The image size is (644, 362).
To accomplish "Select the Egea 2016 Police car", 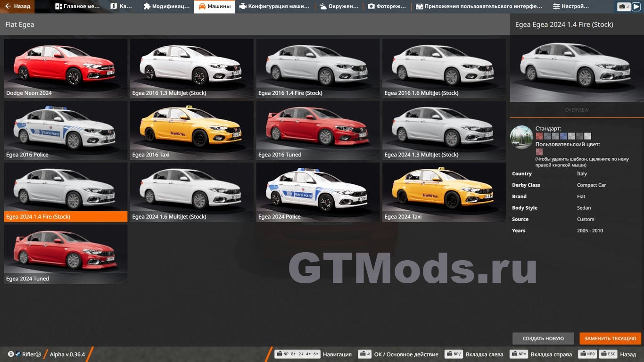I will (x=66, y=130).
